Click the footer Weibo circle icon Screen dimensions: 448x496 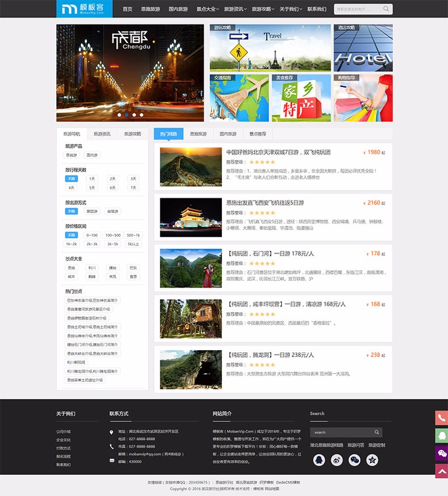(x=337, y=460)
